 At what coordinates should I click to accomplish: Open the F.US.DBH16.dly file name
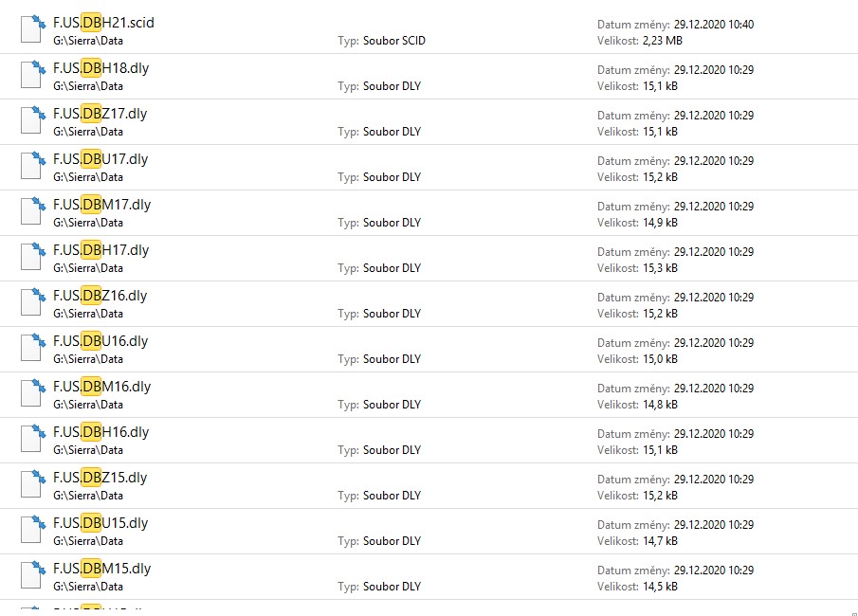100,432
